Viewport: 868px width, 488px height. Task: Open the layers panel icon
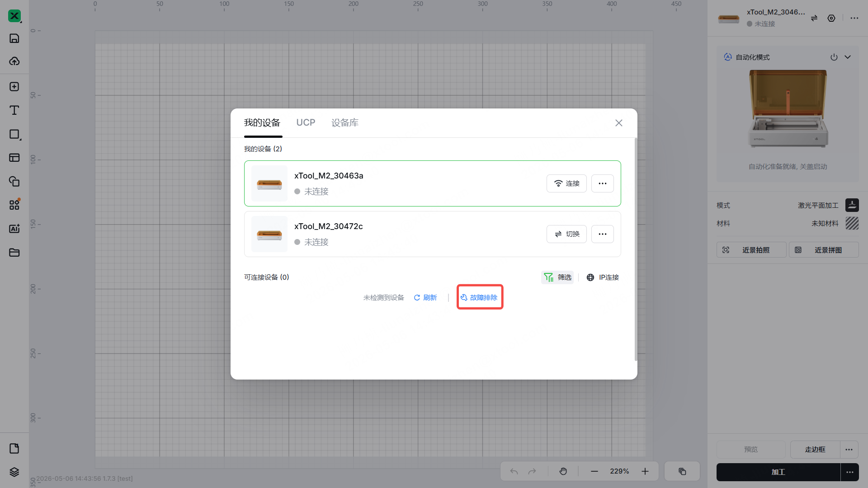(14, 472)
